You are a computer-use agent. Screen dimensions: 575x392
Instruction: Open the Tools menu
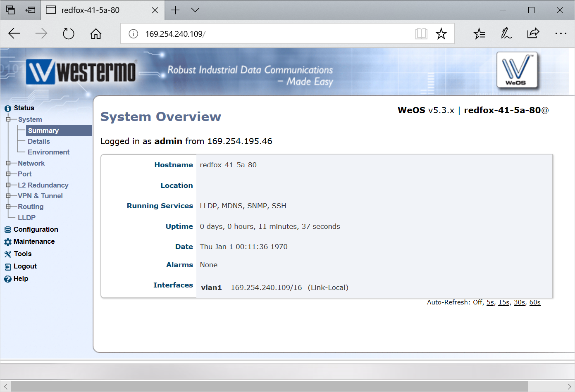point(23,254)
